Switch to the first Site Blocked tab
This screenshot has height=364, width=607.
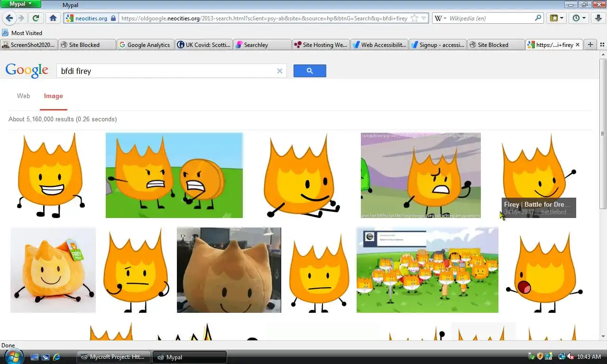point(87,45)
